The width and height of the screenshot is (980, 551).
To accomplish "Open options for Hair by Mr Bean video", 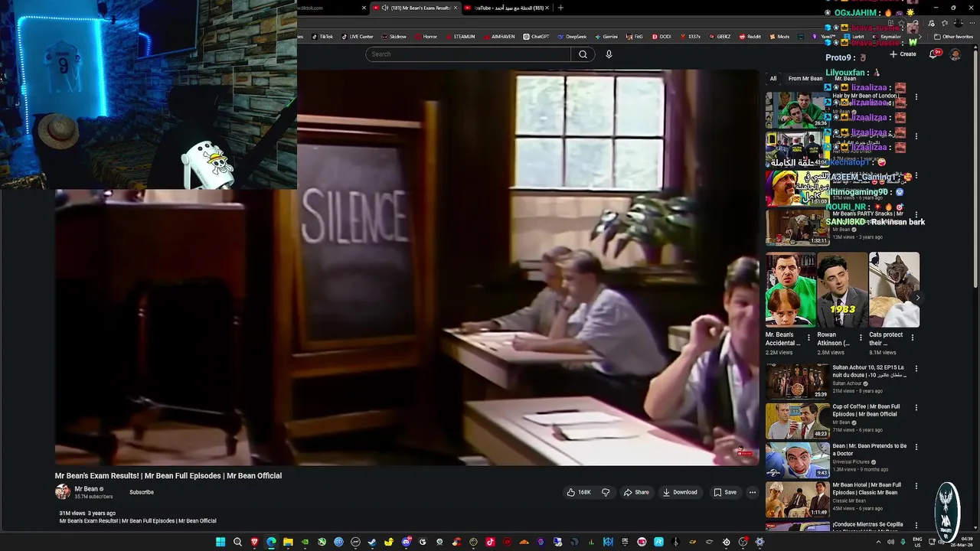I will pyautogui.click(x=916, y=97).
